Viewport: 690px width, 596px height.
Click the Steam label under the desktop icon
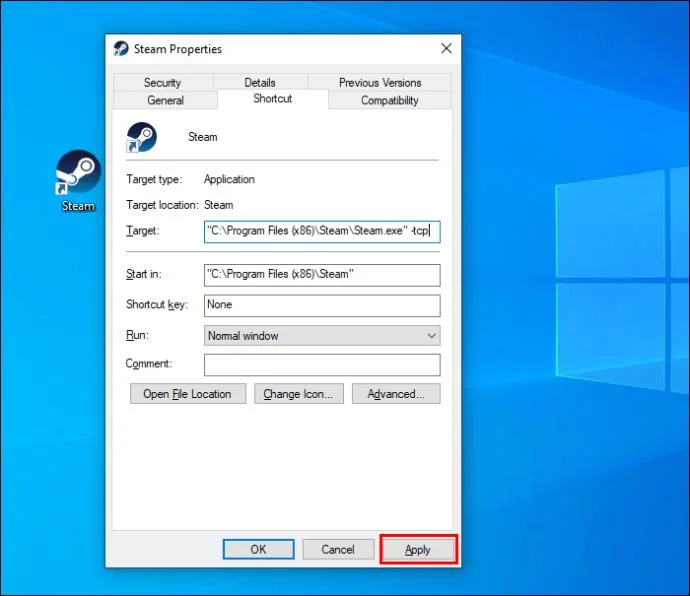coord(78,206)
